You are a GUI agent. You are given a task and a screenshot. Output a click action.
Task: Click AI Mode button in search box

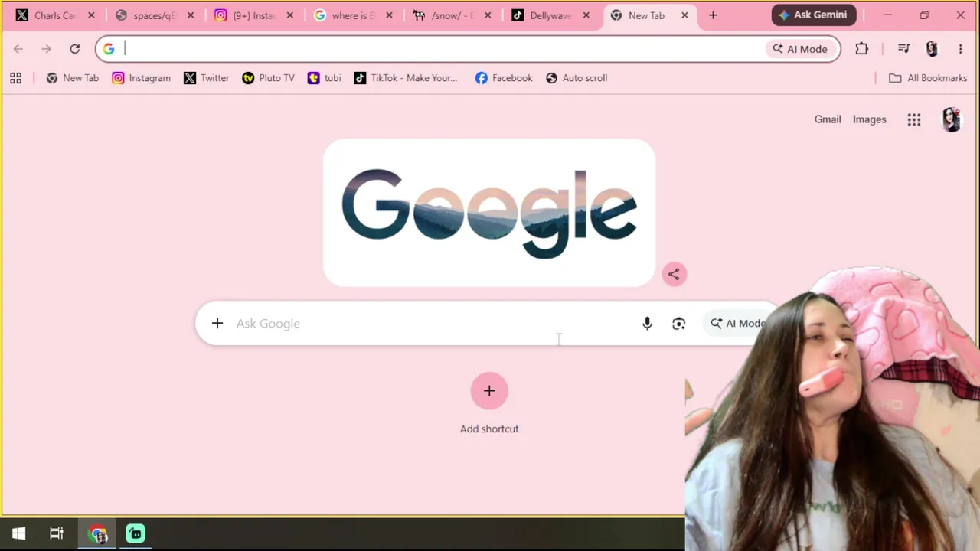pyautogui.click(x=737, y=324)
